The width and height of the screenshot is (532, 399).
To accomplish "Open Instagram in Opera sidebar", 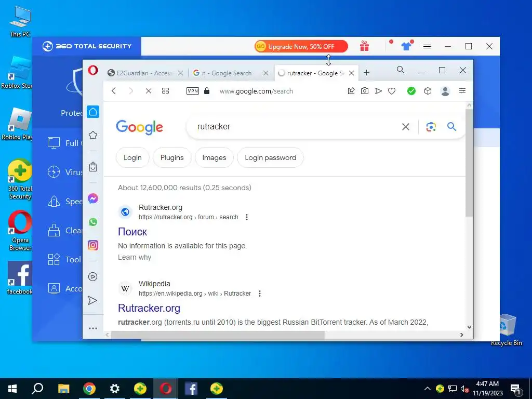I will click(93, 245).
